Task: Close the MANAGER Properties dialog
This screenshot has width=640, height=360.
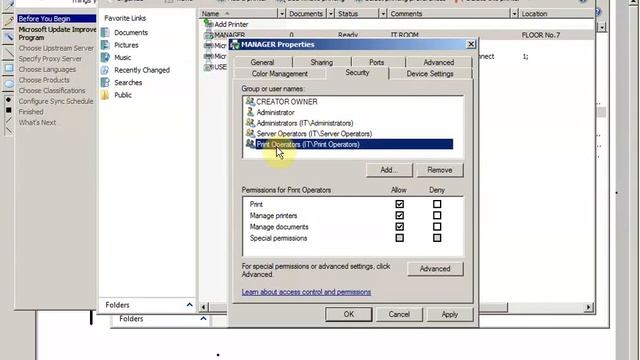Action: [471, 44]
